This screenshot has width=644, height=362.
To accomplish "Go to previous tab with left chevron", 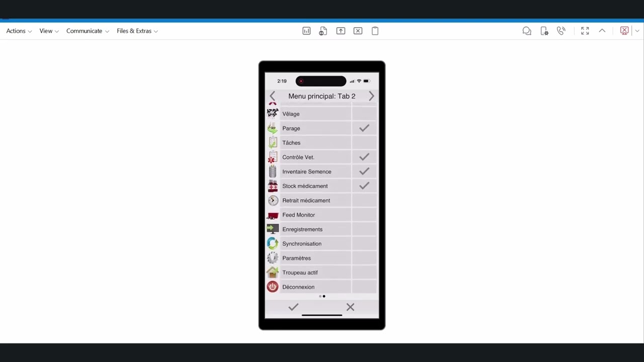I will pyautogui.click(x=272, y=96).
